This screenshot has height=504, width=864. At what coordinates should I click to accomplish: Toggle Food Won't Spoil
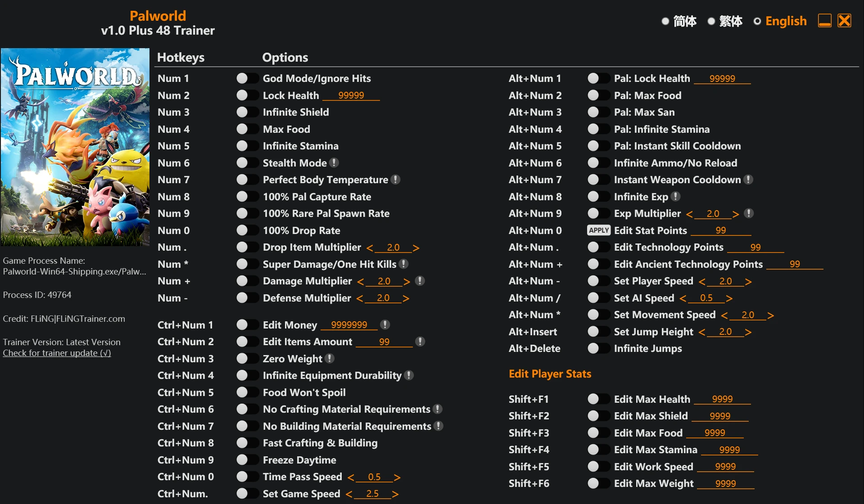coord(247,392)
